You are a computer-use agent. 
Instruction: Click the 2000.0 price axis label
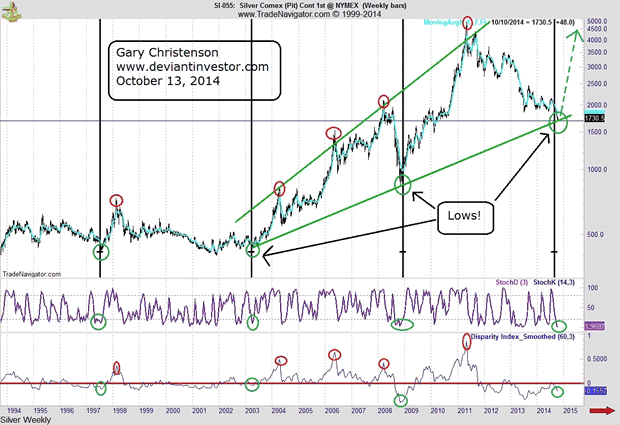pyautogui.click(x=597, y=105)
